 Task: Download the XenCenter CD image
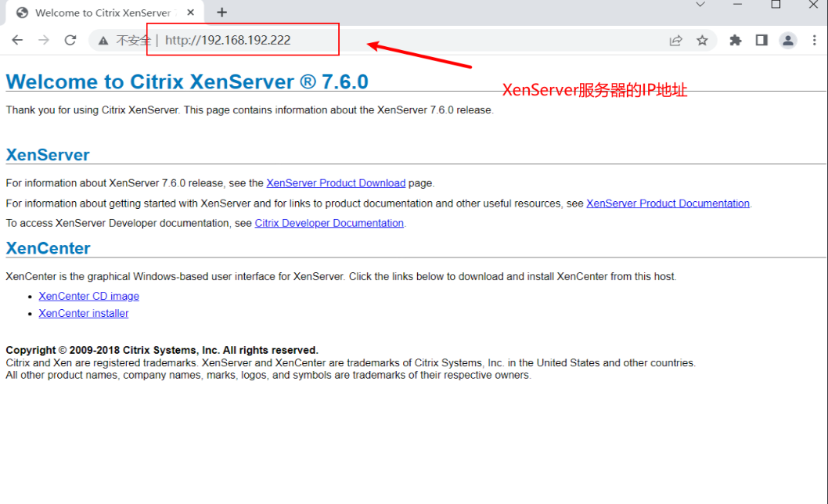(x=88, y=297)
